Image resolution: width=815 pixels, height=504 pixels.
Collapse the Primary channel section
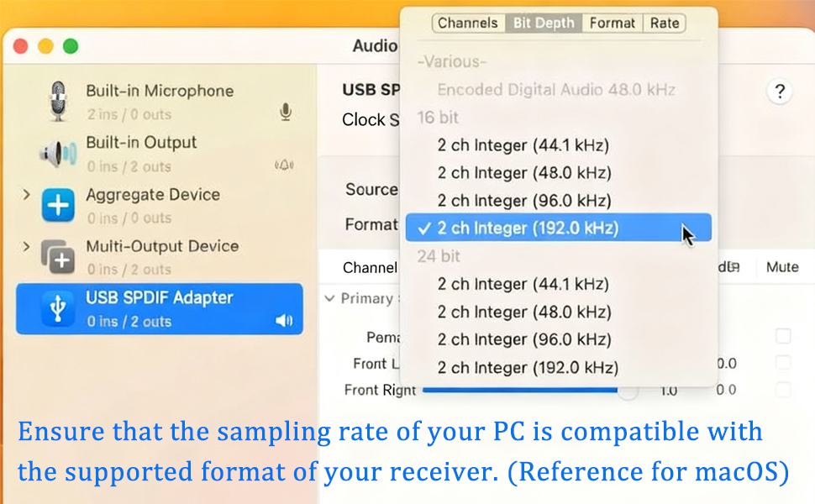[329, 298]
